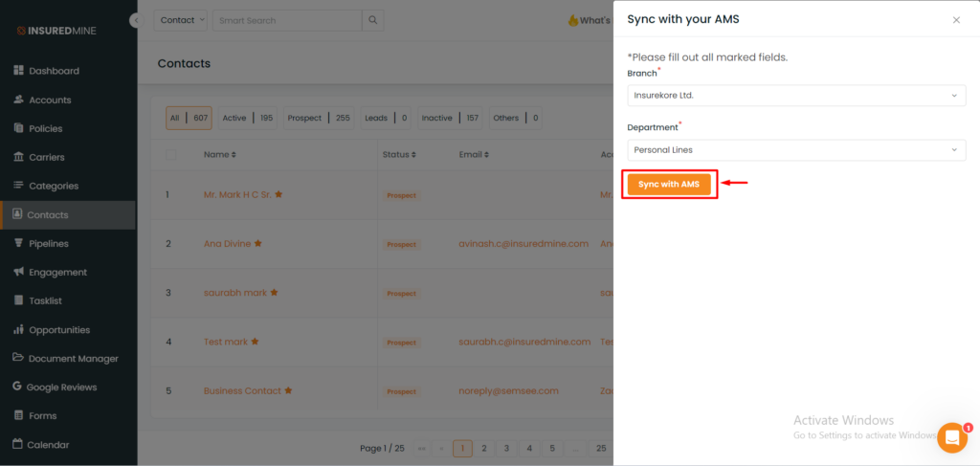
Task: Select the All 607 filter tab
Action: 189,118
